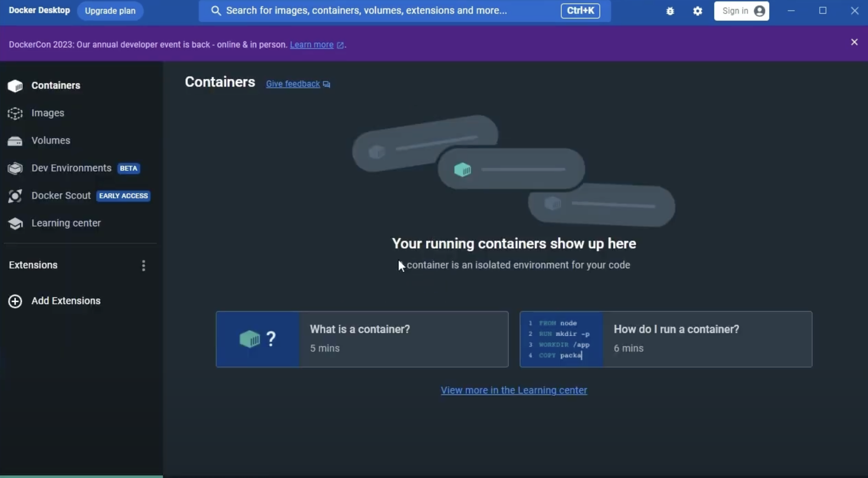Image resolution: width=868 pixels, height=478 pixels.
Task: Open the DockerCon Learn more link
Action: 312,44
